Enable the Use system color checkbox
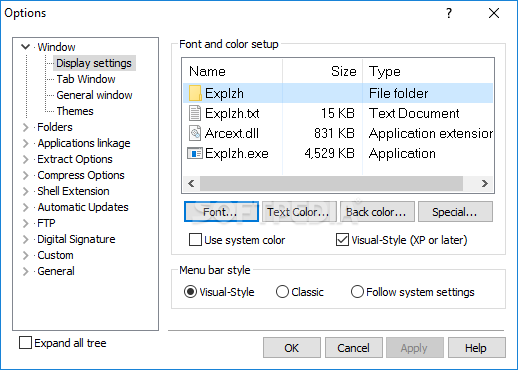The image size is (518, 370). click(195, 240)
